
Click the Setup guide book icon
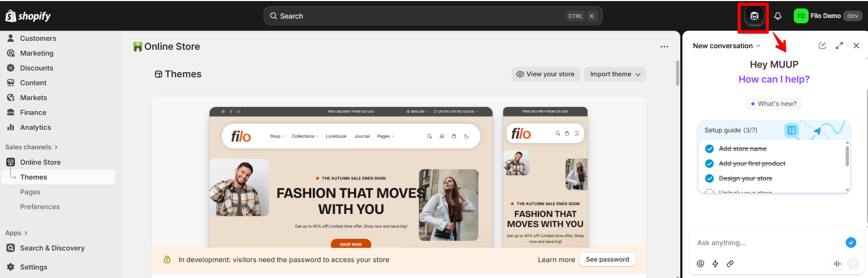point(791,130)
